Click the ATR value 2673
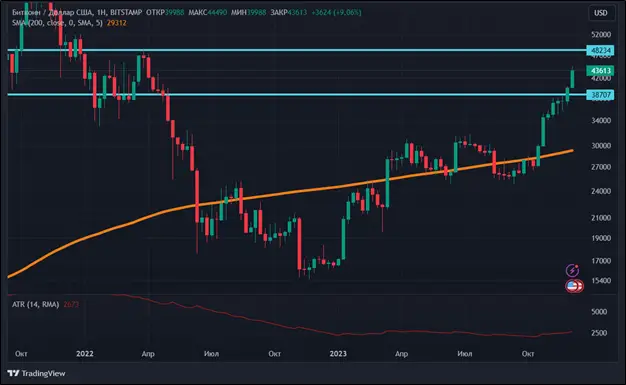The height and width of the screenshot is (385, 626). click(71, 304)
